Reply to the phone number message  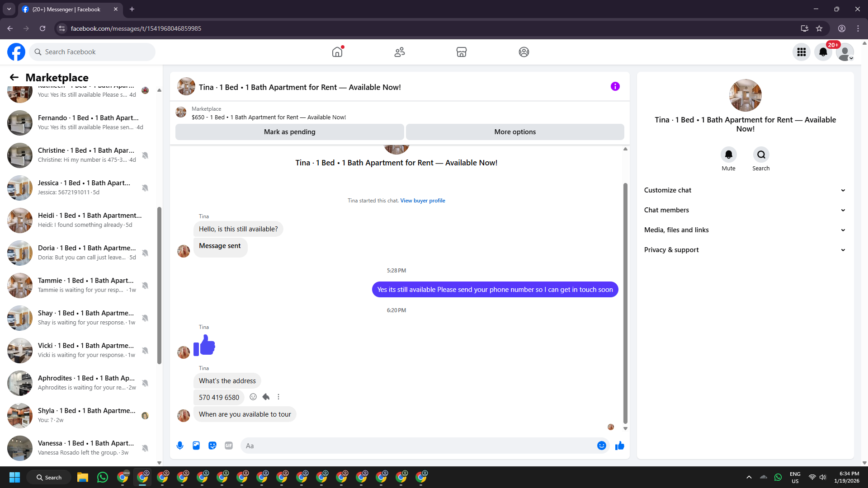click(266, 397)
